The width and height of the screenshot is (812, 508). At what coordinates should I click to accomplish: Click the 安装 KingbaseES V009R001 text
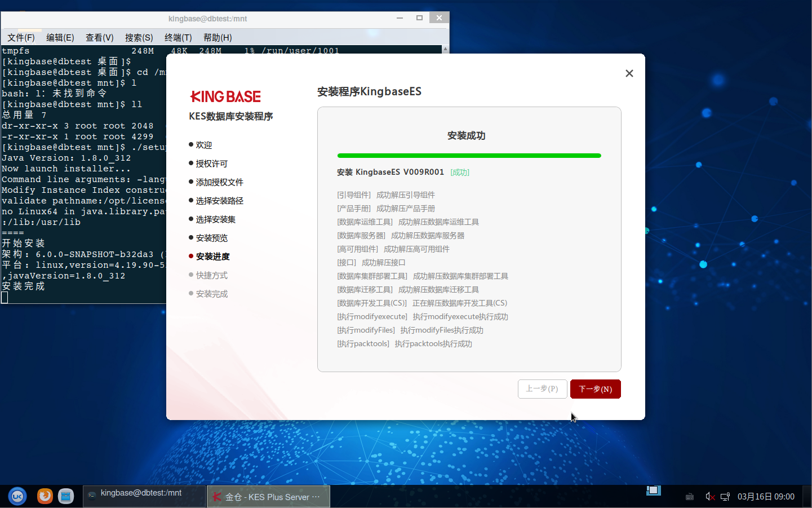[x=391, y=173]
